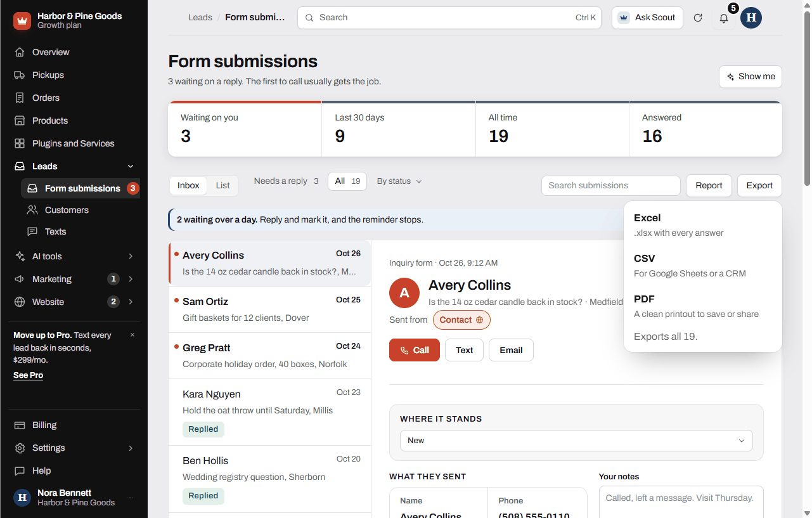Screen dimensions: 812x518
Task: Collapse the Leads section chevron
Action: [131, 166]
